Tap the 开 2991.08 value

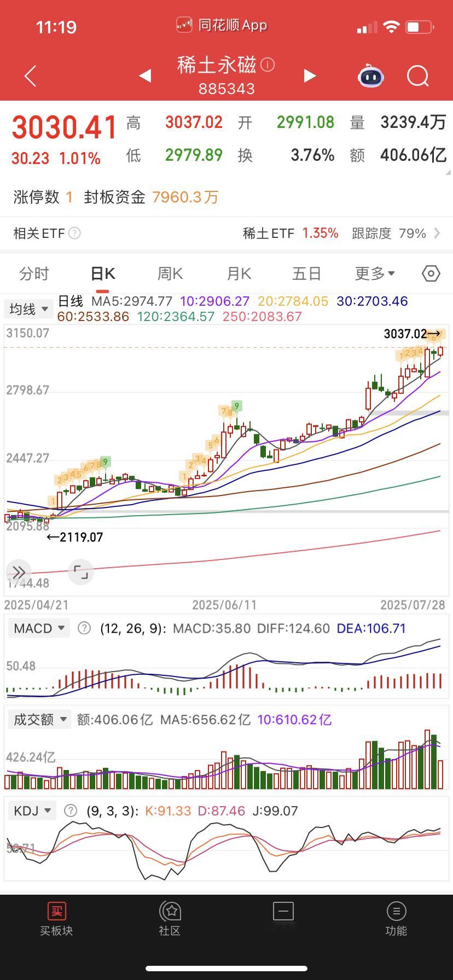pyautogui.click(x=305, y=122)
